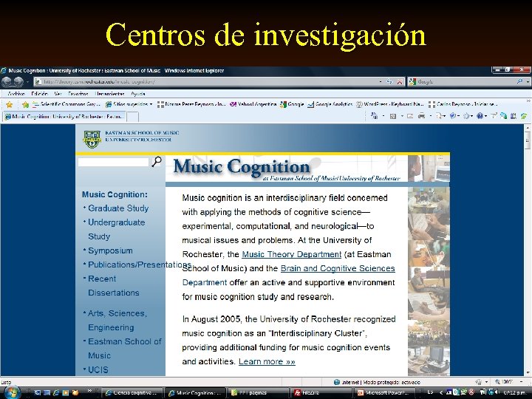Open the Herramientas menu
The image size is (532, 399).
point(109,94)
